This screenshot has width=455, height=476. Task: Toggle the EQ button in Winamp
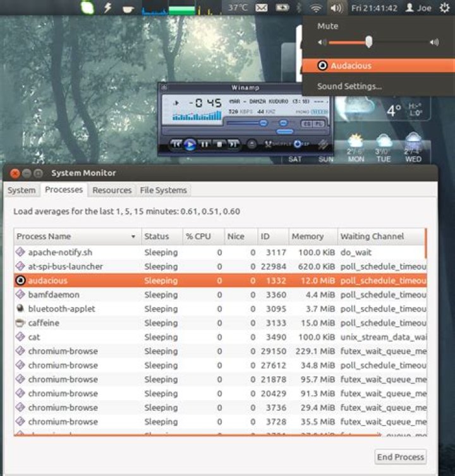tap(306, 124)
